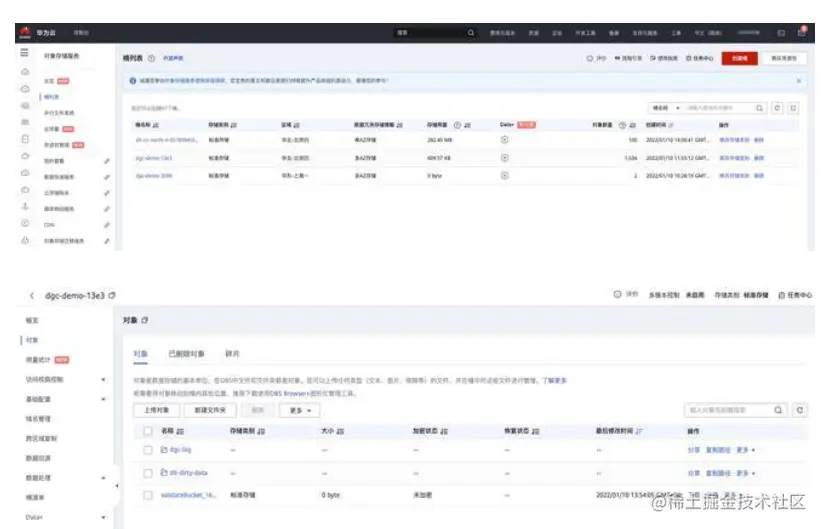Image resolution: width=823 pixels, height=529 pixels.
Task: Expand 访问权限控制 in bucket sidebar
Action: [103, 379]
